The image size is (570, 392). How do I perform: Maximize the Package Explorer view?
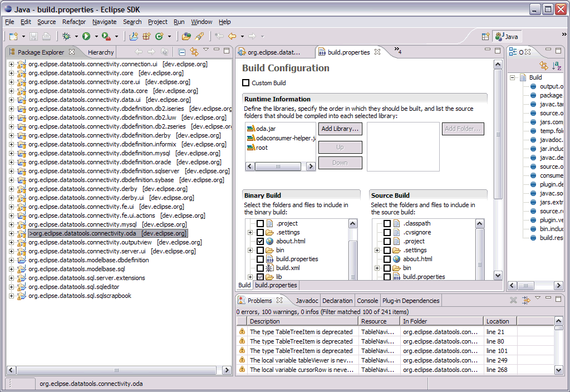[x=227, y=51]
